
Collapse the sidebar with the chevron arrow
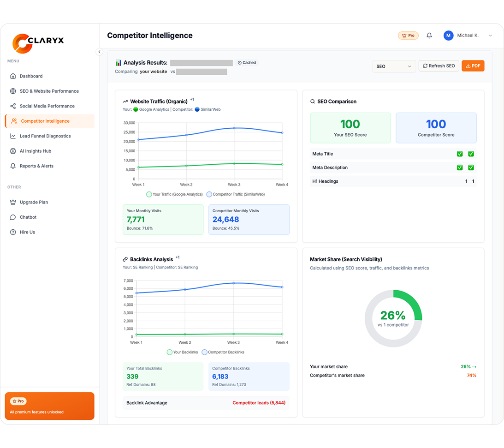tap(99, 52)
